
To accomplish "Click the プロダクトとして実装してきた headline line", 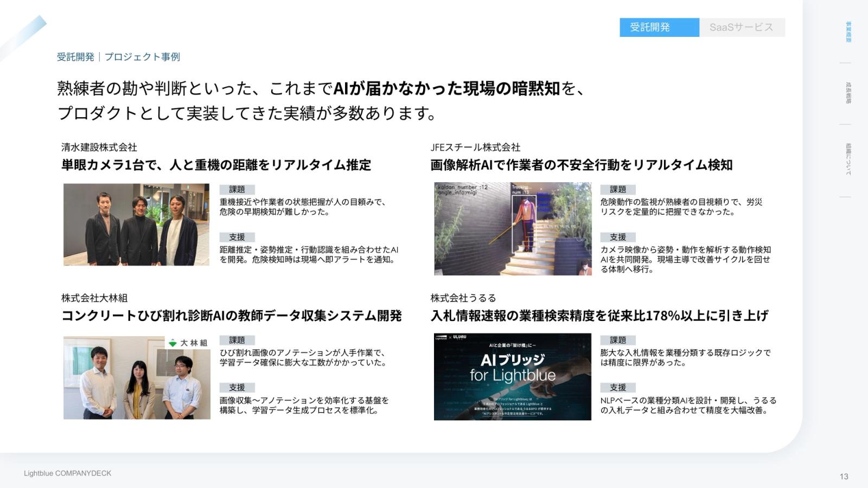I will [247, 113].
